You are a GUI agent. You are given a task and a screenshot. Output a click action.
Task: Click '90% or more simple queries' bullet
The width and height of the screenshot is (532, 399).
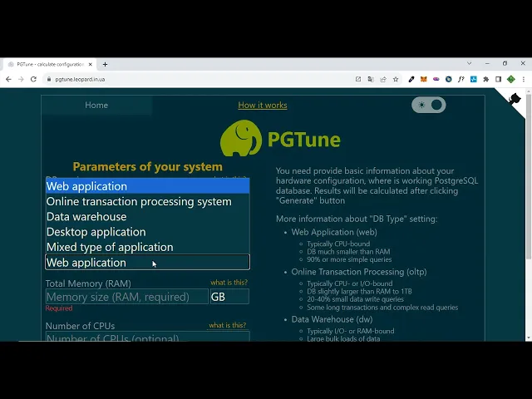(349, 259)
